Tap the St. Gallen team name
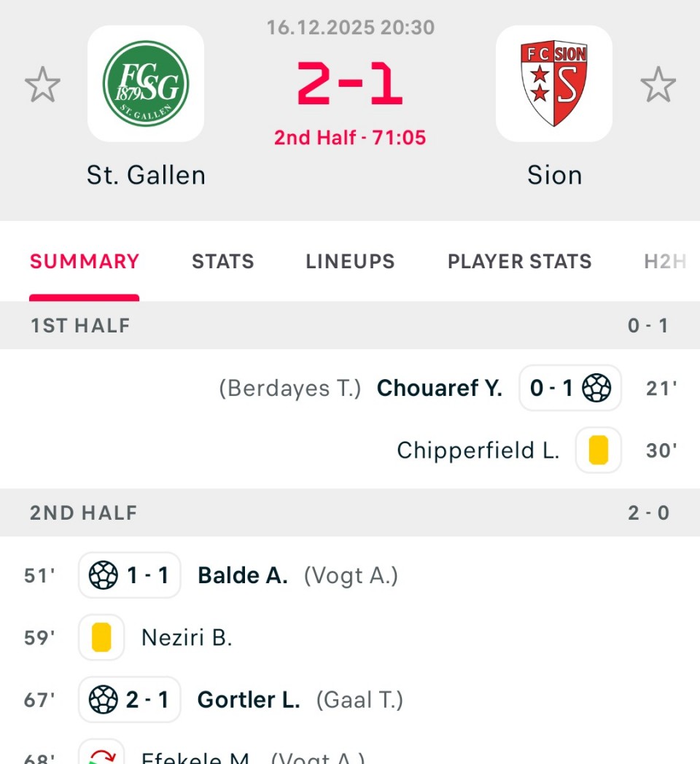 pos(146,175)
